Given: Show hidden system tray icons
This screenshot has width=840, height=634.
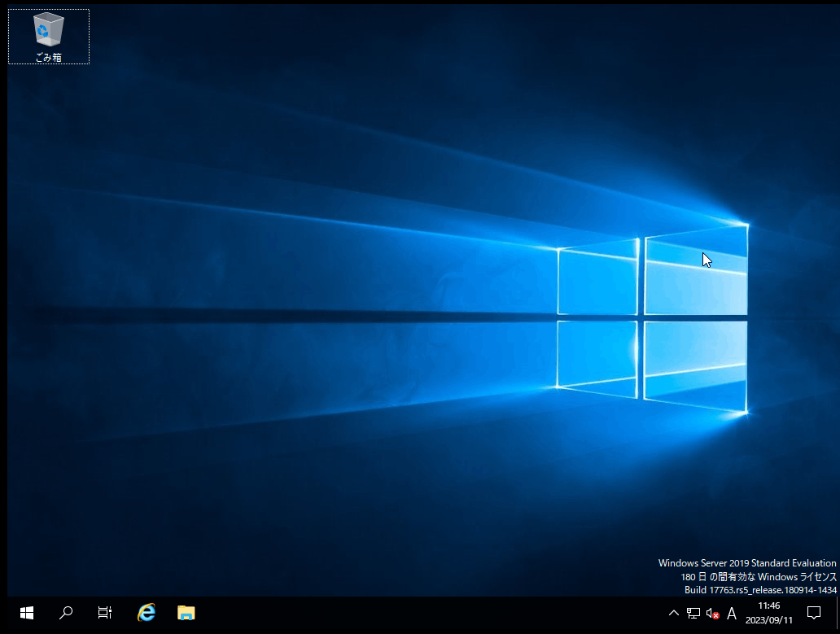Looking at the screenshot, I should [x=674, y=613].
